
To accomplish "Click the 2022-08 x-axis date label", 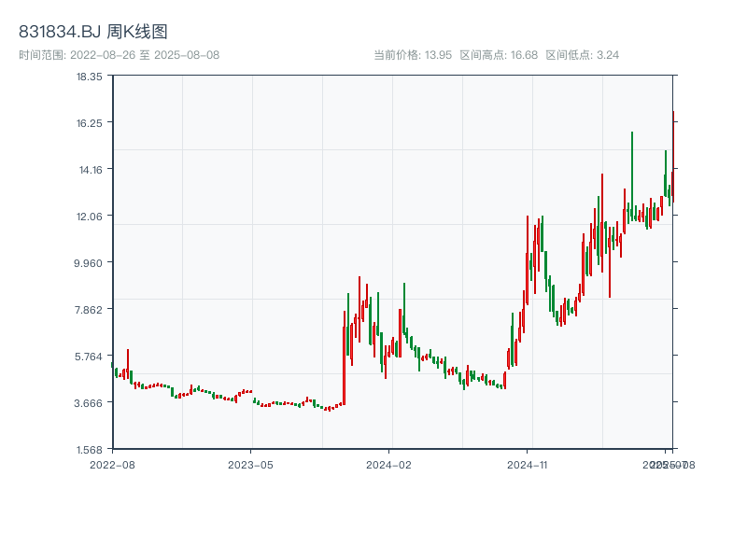I will pyautogui.click(x=112, y=465).
